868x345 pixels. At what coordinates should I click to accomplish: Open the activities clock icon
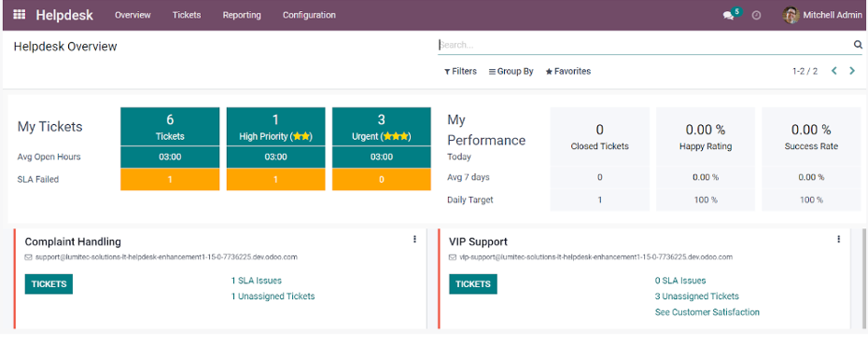click(x=756, y=16)
